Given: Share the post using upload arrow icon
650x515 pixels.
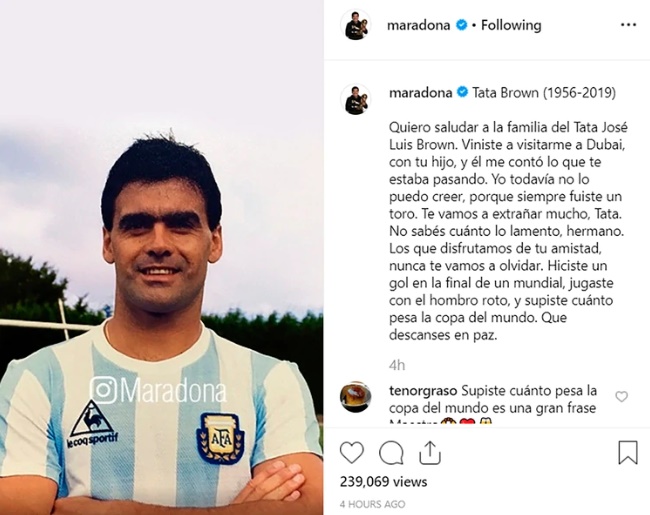Looking at the screenshot, I should tap(429, 452).
